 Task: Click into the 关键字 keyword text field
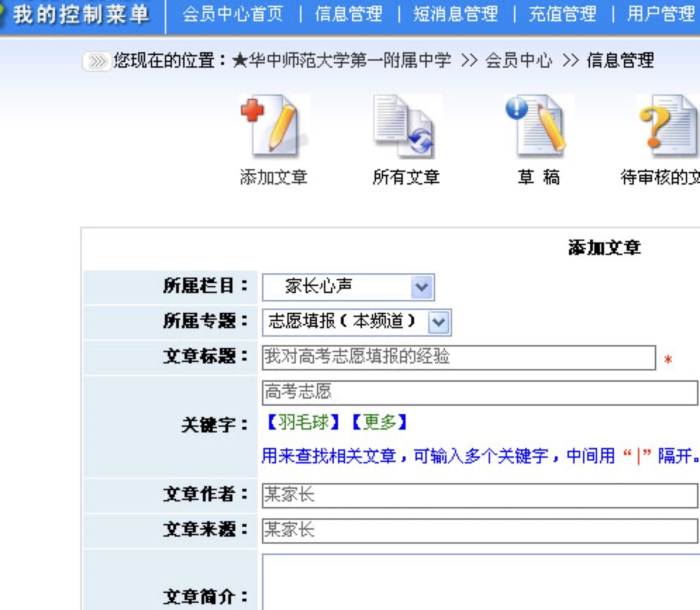480,393
